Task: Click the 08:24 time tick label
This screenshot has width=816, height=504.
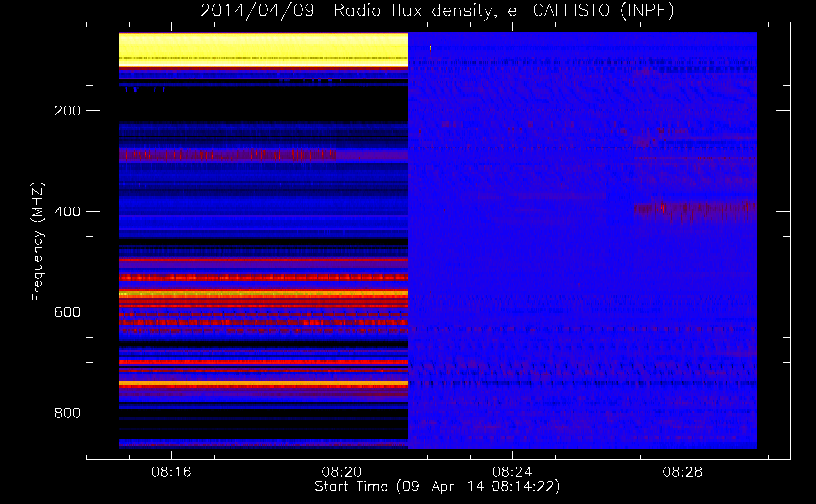Action: point(512,472)
